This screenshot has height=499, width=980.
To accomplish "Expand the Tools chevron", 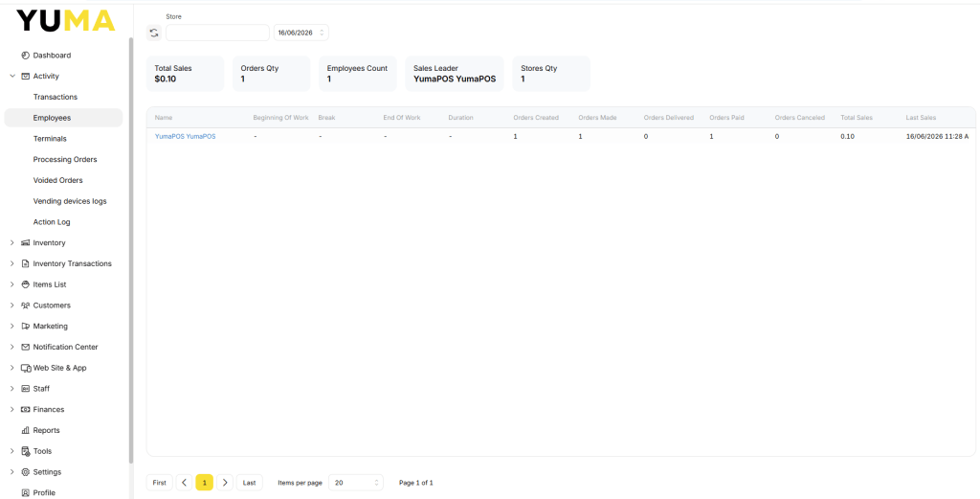I will click(x=11, y=451).
